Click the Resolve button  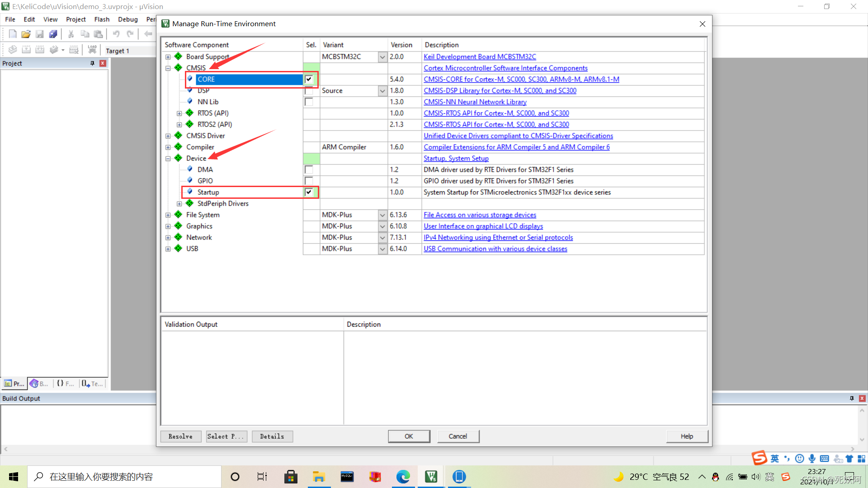pos(179,436)
